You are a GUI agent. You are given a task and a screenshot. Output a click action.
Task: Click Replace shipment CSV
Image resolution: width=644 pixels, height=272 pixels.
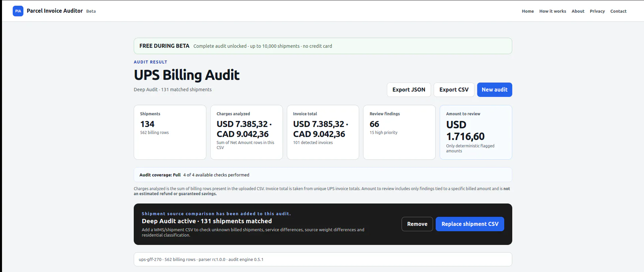tap(470, 224)
